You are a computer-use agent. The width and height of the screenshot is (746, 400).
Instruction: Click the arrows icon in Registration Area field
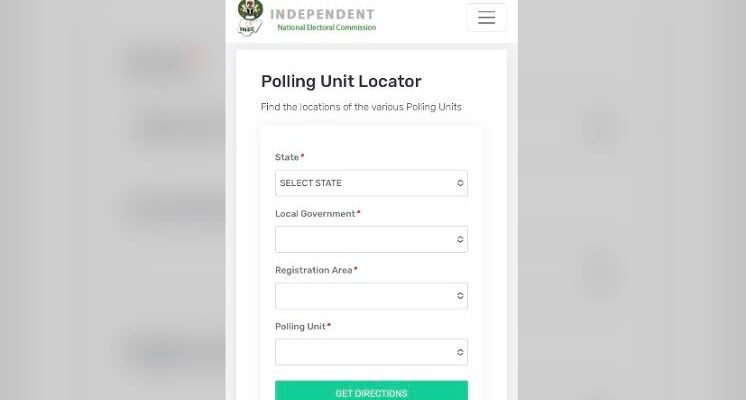click(x=460, y=296)
